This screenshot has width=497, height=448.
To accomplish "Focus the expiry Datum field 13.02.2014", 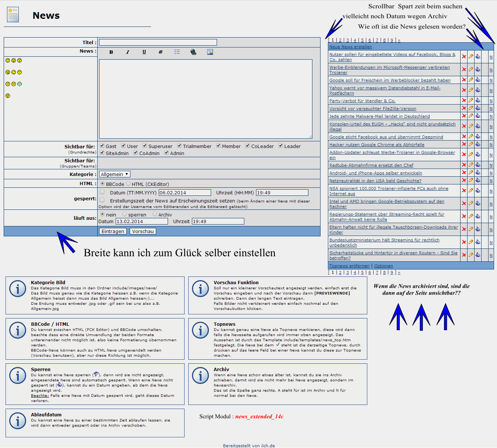I will coord(142,221).
